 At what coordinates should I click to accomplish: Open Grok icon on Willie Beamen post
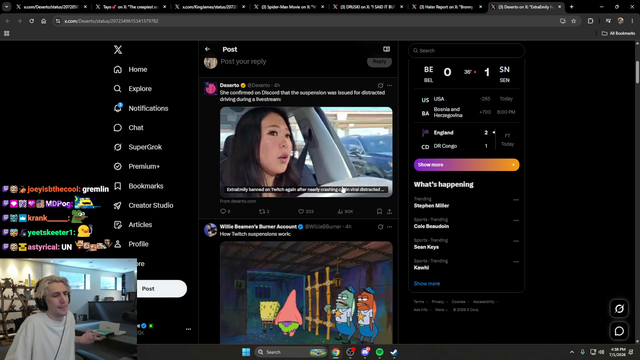pos(380,227)
